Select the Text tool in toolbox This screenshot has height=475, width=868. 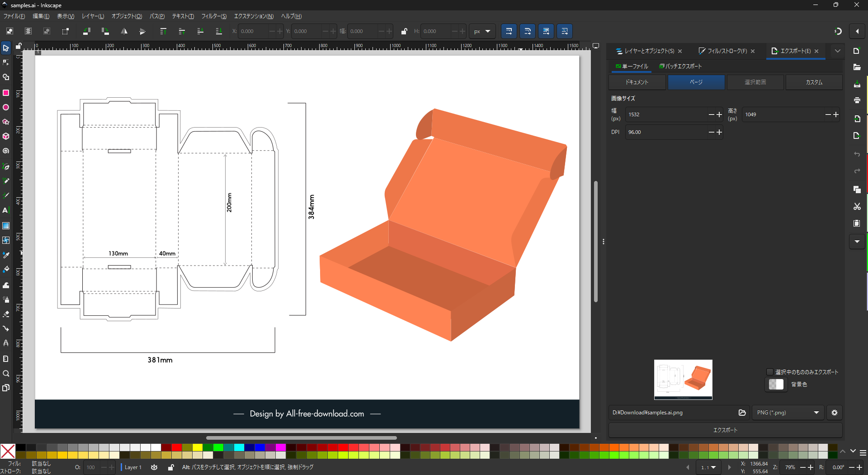[x=6, y=210]
